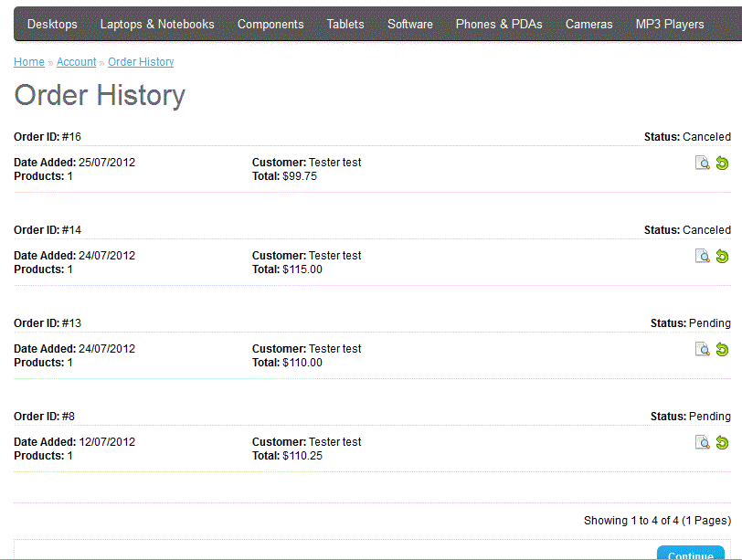Click reorder icon for order #14
This screenshot has height=560, width=742.
click(x=722, y=257)
